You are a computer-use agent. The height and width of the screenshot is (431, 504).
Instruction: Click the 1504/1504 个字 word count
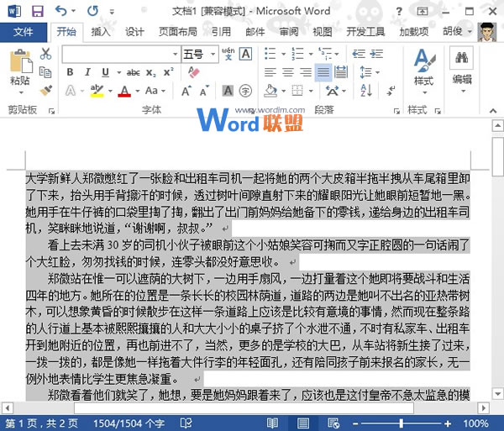click(129, 423)
